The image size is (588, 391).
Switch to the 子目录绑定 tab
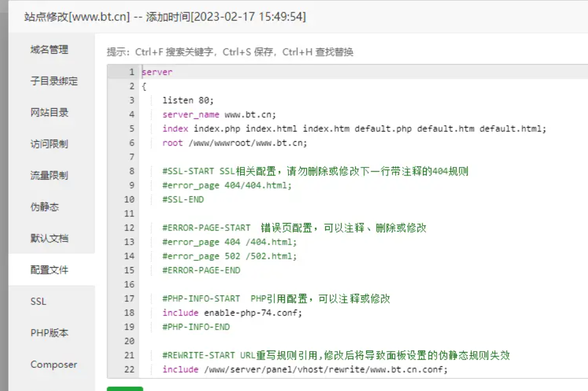tap(54, 81)
